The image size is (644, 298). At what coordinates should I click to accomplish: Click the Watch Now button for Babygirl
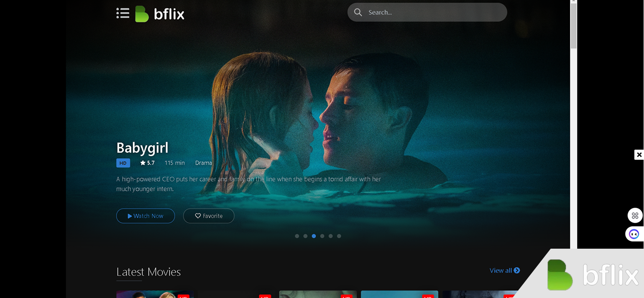146,216
